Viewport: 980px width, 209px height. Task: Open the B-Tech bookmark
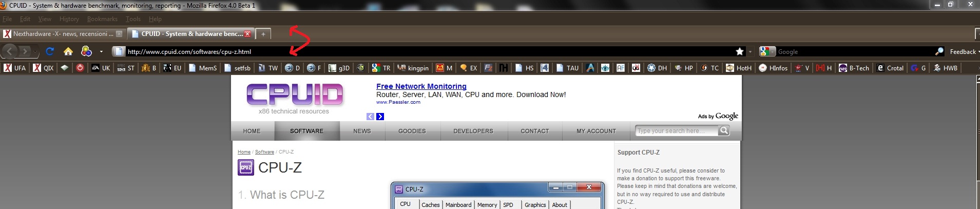pyautogui.click(x=854, y=68)
